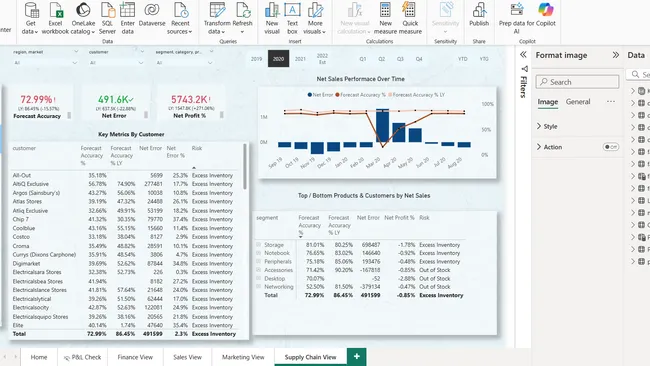Click the Croma customer row
The height and width of the screenshot is (366, 650).
[x=124, y=246]
